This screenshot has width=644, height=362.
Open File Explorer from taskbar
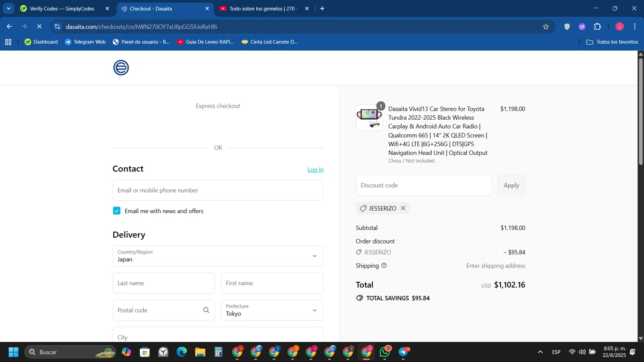(x=200, y=352)
